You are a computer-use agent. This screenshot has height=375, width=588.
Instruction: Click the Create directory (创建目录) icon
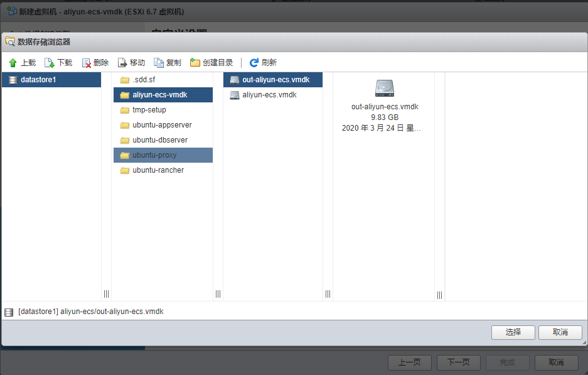click(195, 63)
